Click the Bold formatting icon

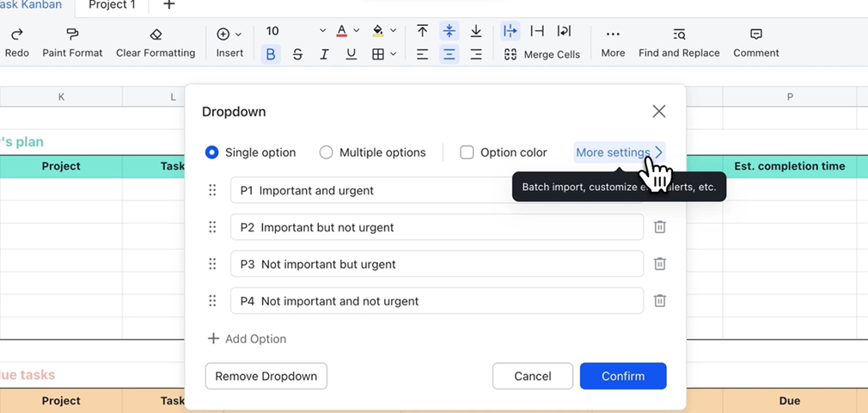271,54
